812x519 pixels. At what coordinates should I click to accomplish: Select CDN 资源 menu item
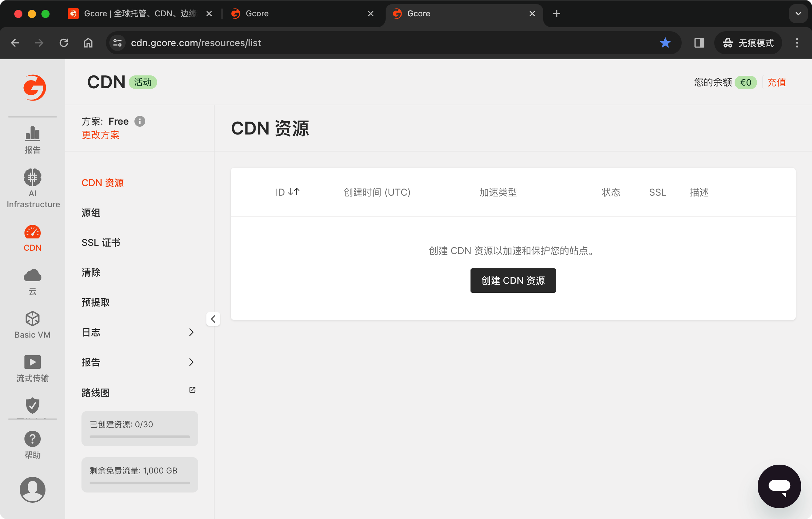[103, 183]
